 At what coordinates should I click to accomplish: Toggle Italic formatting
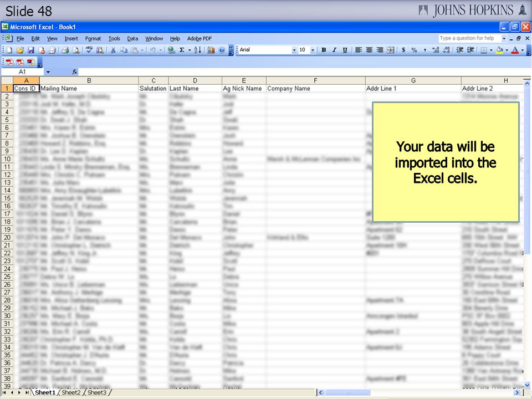(x=334, y=50)
